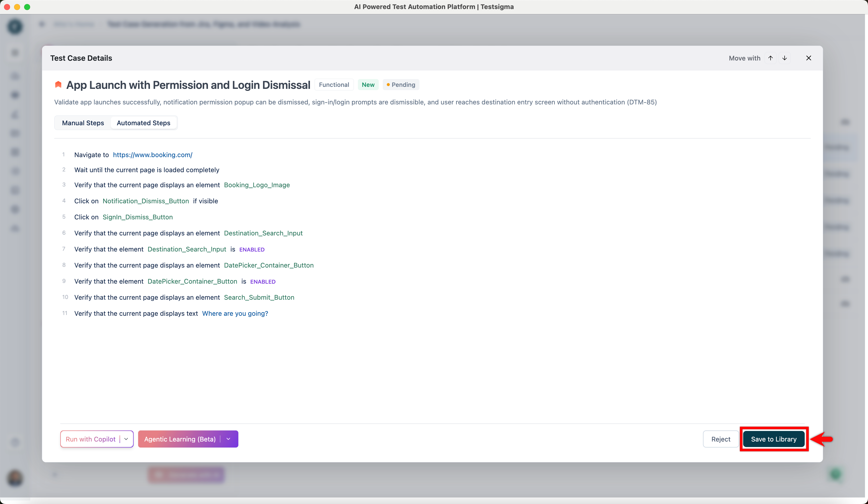Click the green macOS fullscreen button

click(27, 7)
